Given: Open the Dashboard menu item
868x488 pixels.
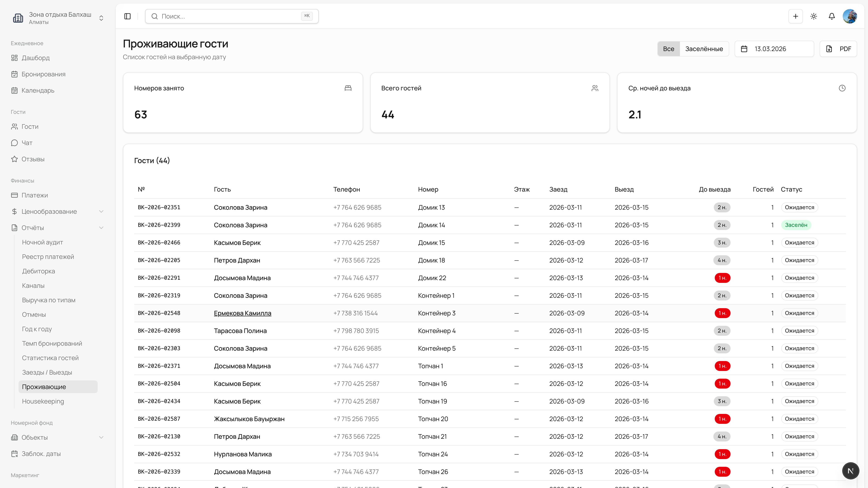Looking at the screenshot, I should (x=35, y=58).
